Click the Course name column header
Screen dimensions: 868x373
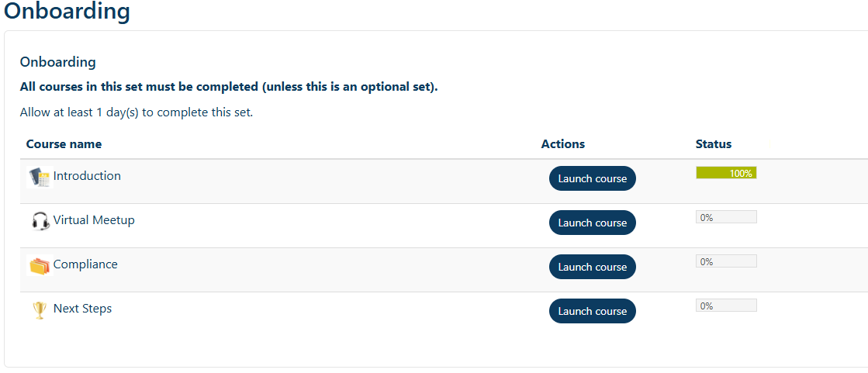coord(64,144)
